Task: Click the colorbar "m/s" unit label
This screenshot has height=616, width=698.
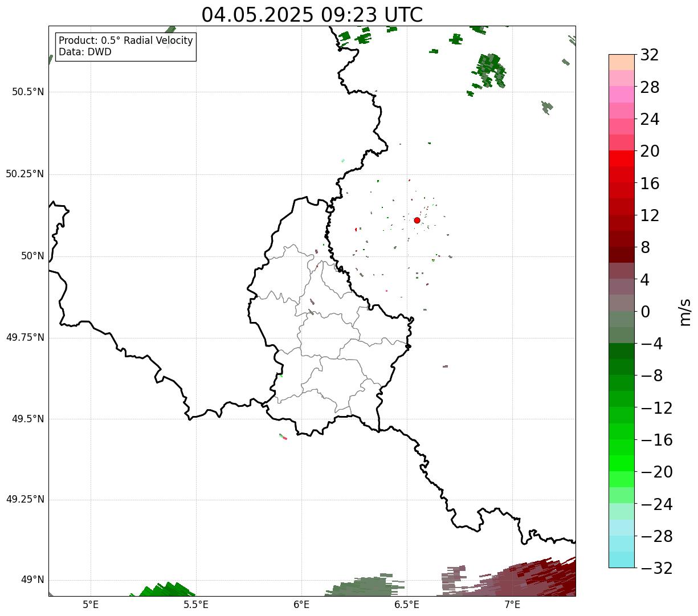Action: (x=685, y=312)
